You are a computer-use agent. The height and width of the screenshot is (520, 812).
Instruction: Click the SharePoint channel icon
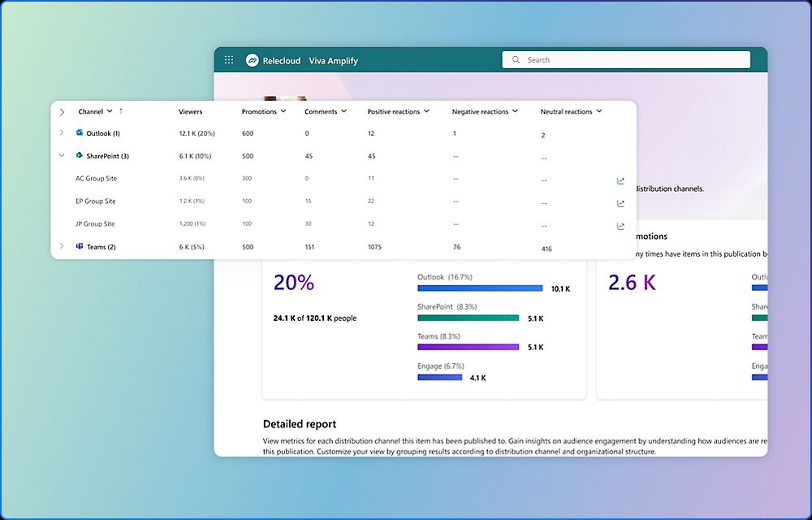(x=80, y=155)
